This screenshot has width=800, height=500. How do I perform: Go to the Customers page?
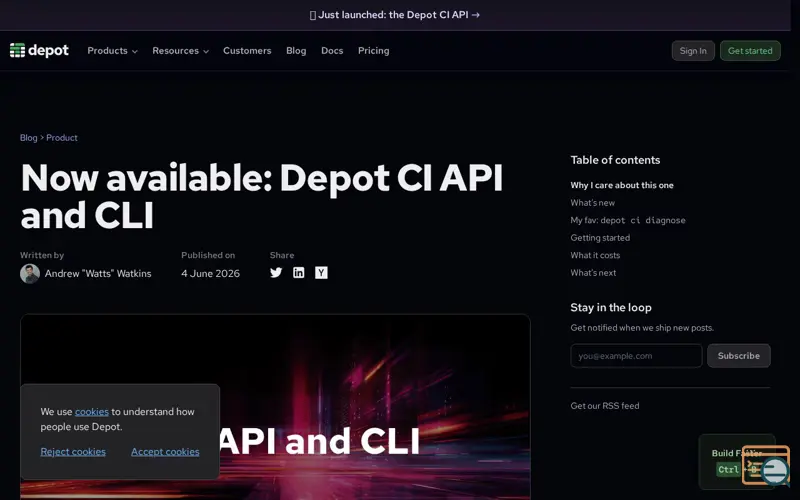point(247,51)
